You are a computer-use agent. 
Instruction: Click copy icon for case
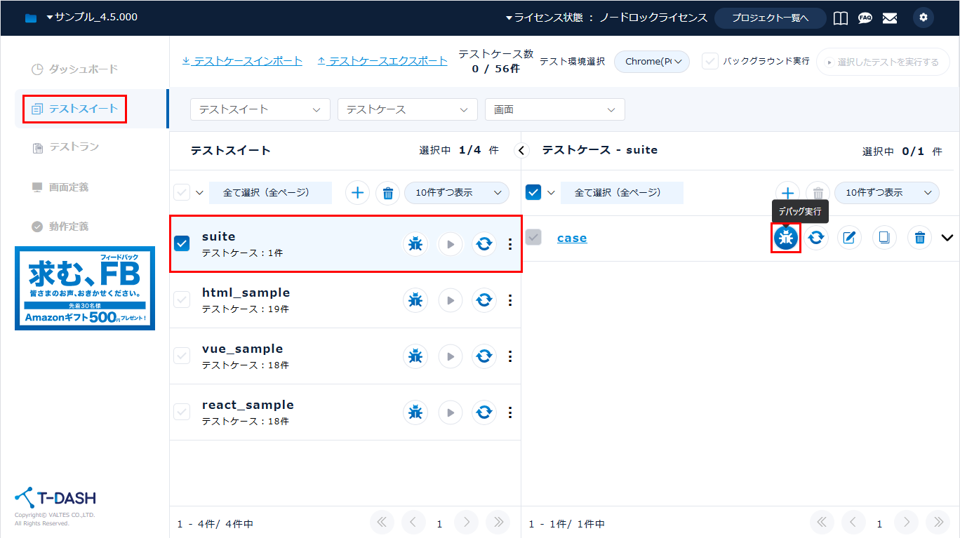884,238
